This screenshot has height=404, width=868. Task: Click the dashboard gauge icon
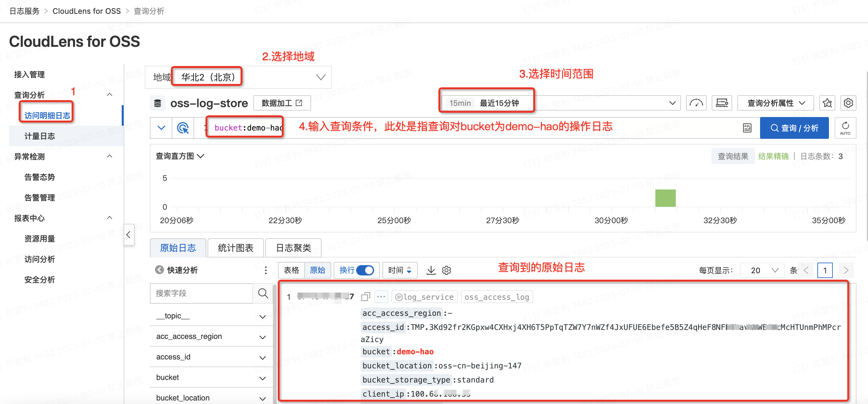(696, 103)
